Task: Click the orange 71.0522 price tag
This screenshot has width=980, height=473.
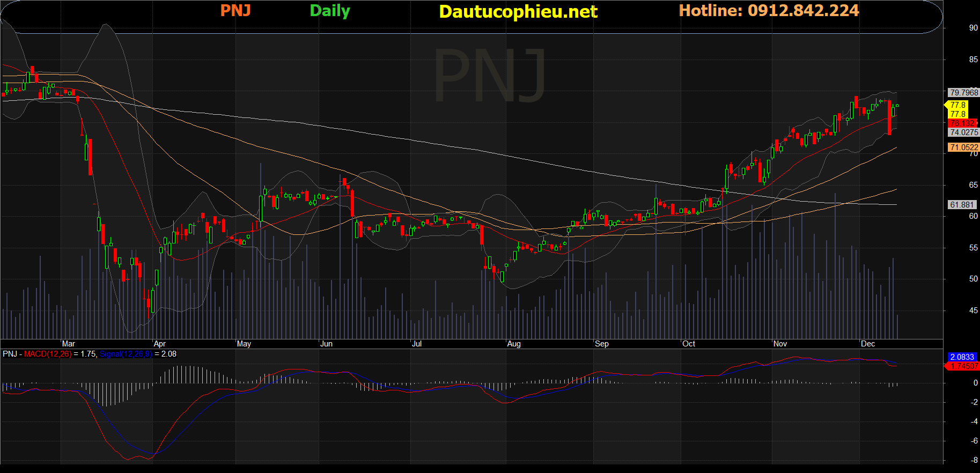Action: pyautogui.click(x=964, y=147)
